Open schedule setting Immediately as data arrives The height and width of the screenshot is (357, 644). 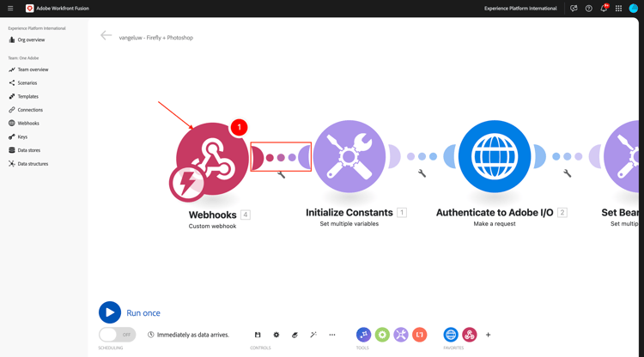[189, 335]
